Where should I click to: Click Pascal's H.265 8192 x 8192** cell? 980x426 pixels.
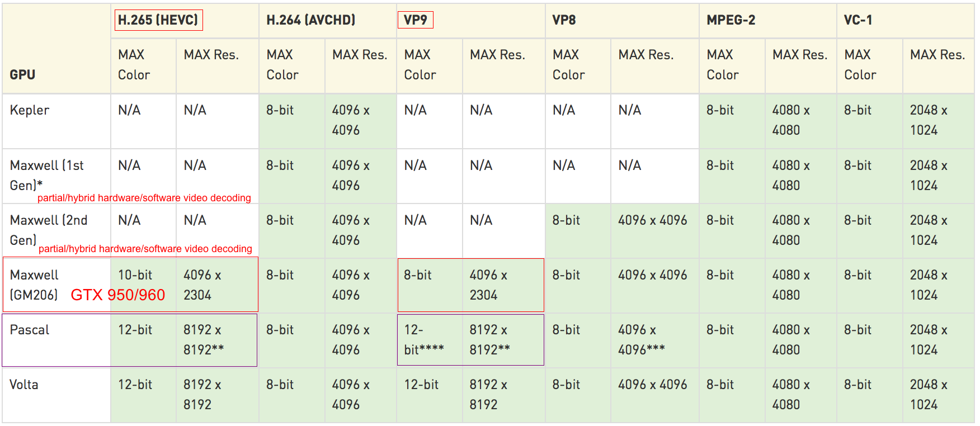[203, 339]
